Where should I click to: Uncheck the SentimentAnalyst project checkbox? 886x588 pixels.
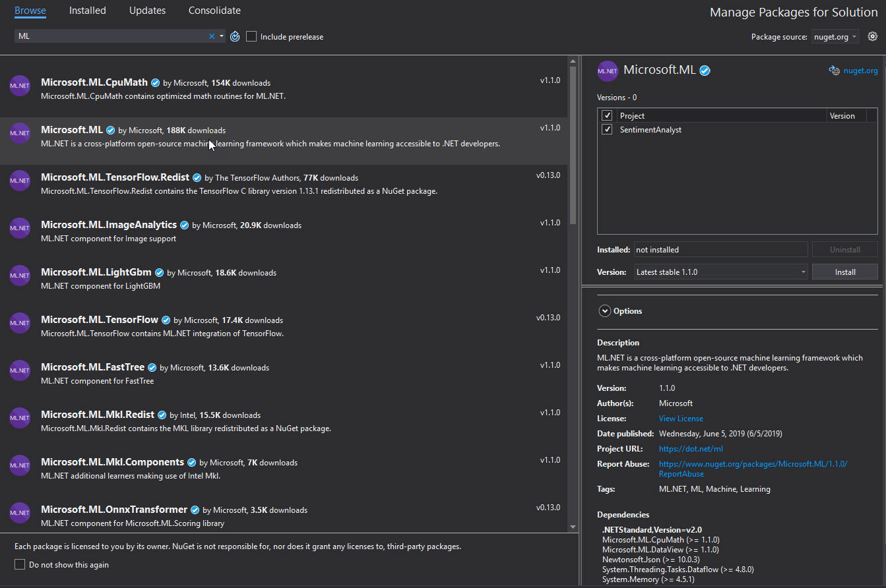608,130
